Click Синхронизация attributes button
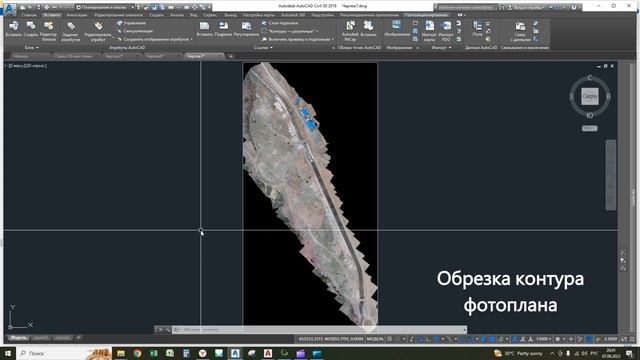Viewport: 640px width, 360px height. (x=135, y=31)
